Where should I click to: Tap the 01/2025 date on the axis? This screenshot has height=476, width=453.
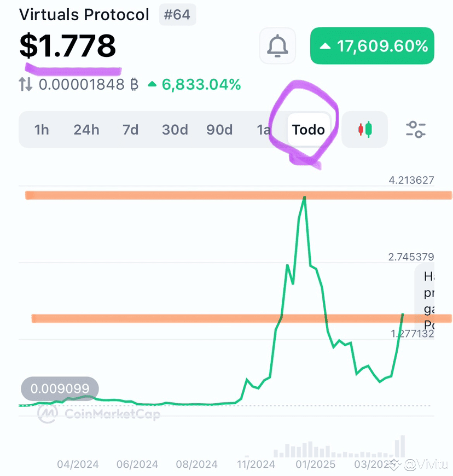(x=316, y=464)
